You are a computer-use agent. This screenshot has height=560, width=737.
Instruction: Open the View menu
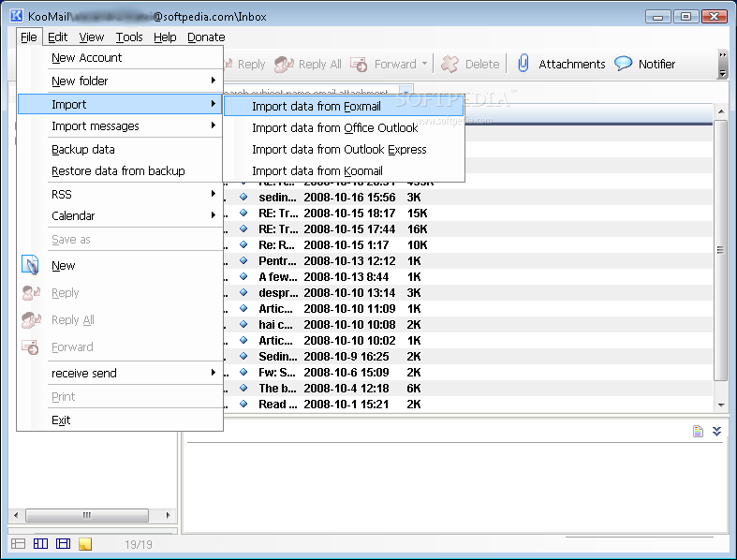[x=91, y=37]
